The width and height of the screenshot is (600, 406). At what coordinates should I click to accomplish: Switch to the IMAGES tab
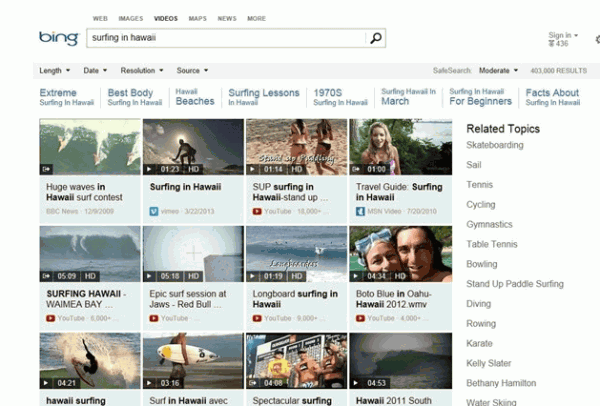point(131,18)
